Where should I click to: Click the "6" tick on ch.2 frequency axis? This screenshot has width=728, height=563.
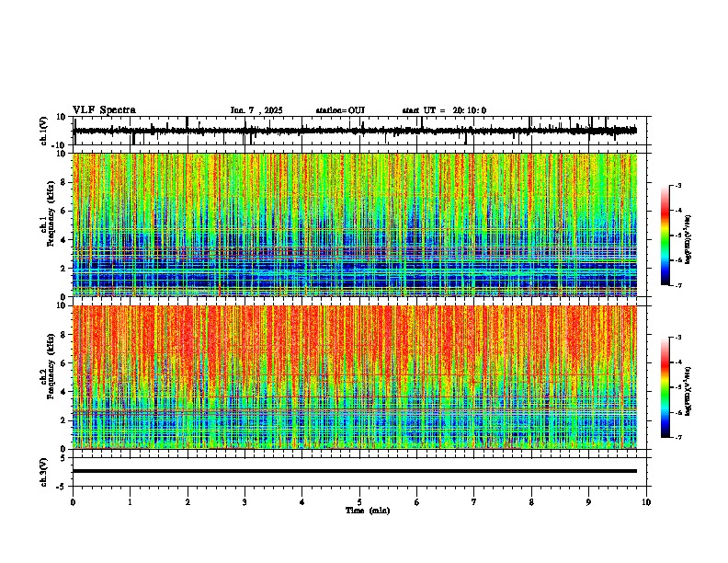(x=64, y=363)
